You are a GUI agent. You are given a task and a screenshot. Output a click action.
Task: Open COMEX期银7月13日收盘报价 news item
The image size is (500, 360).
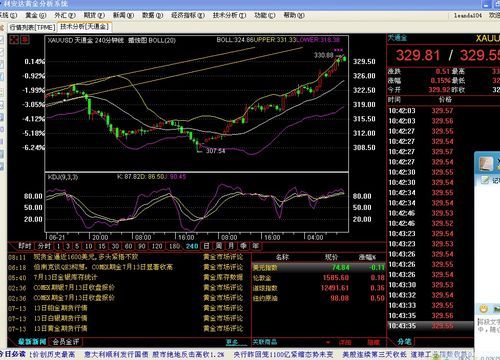(74, 288)
